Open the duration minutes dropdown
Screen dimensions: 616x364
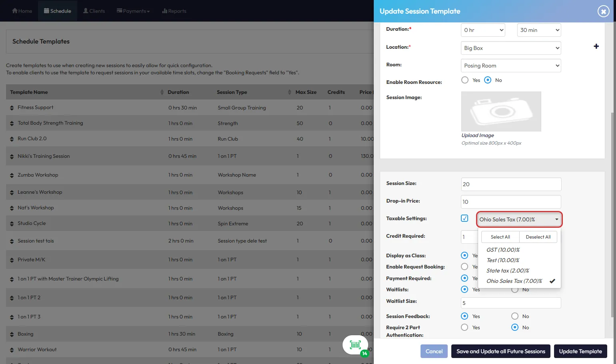click(x=539, y=30)
